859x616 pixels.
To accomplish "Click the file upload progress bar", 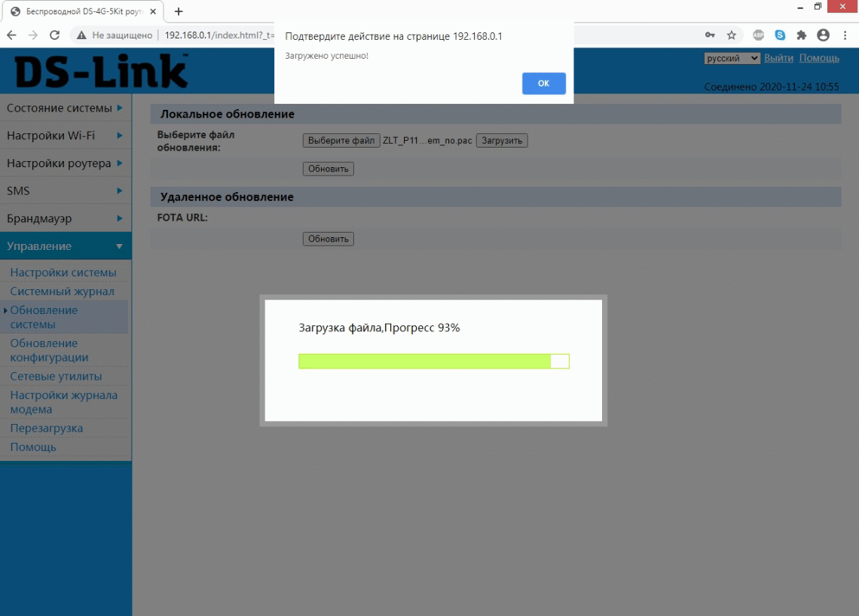I will point(434,361).
